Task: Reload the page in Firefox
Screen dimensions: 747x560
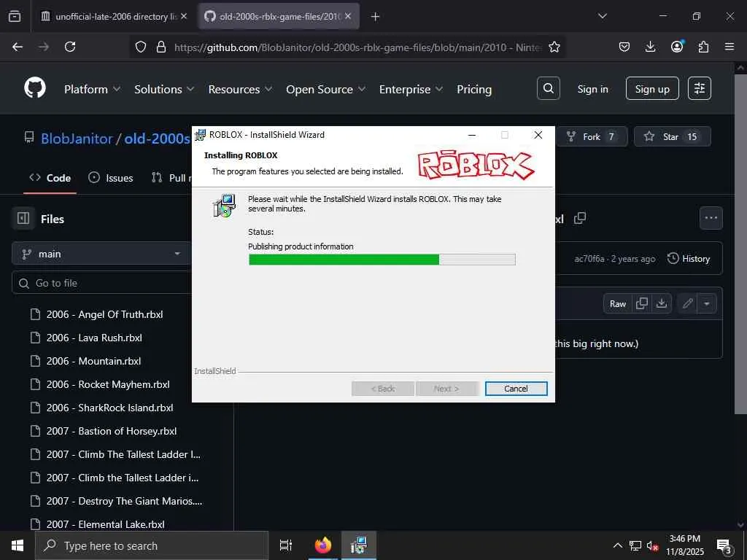Action: coord(70,47)
